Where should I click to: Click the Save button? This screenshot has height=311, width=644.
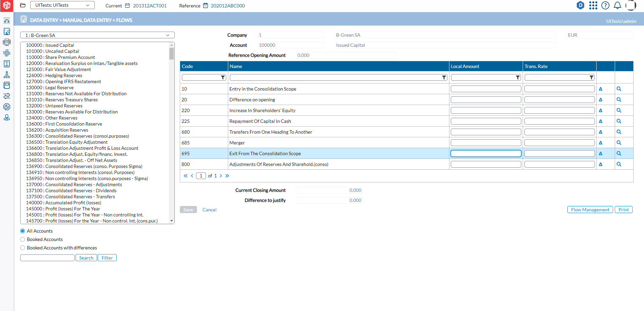(188, 210)
